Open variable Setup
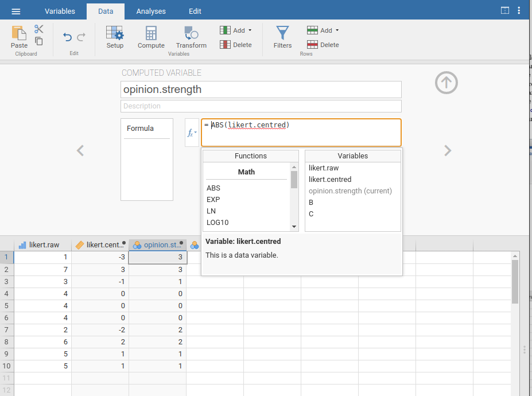The height and width of the screenshot is (396, 532). [x=115, y=37]
